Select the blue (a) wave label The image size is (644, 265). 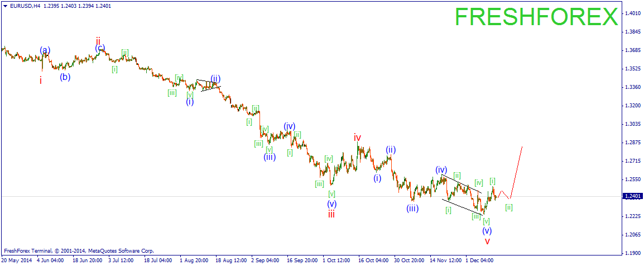(45, 50)
